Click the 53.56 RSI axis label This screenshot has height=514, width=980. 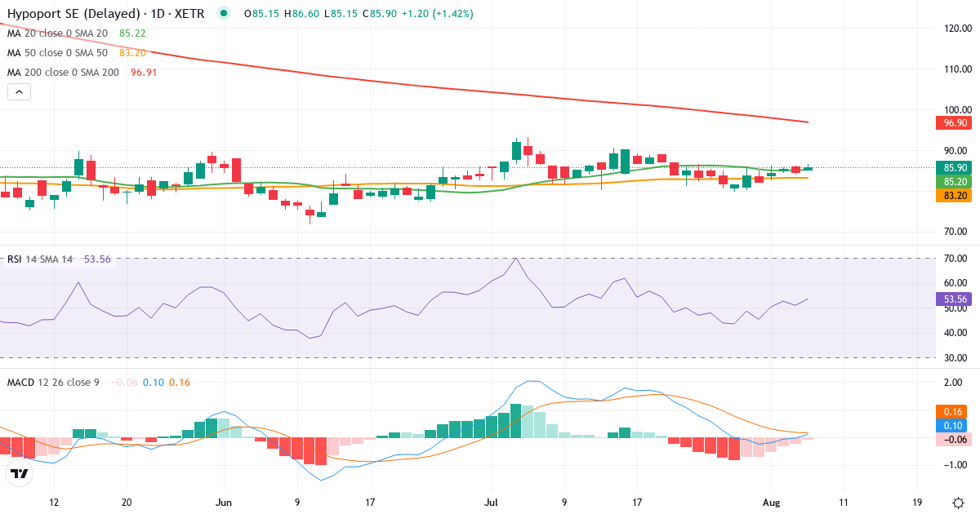pyautogui.click(x=953, y=299)
